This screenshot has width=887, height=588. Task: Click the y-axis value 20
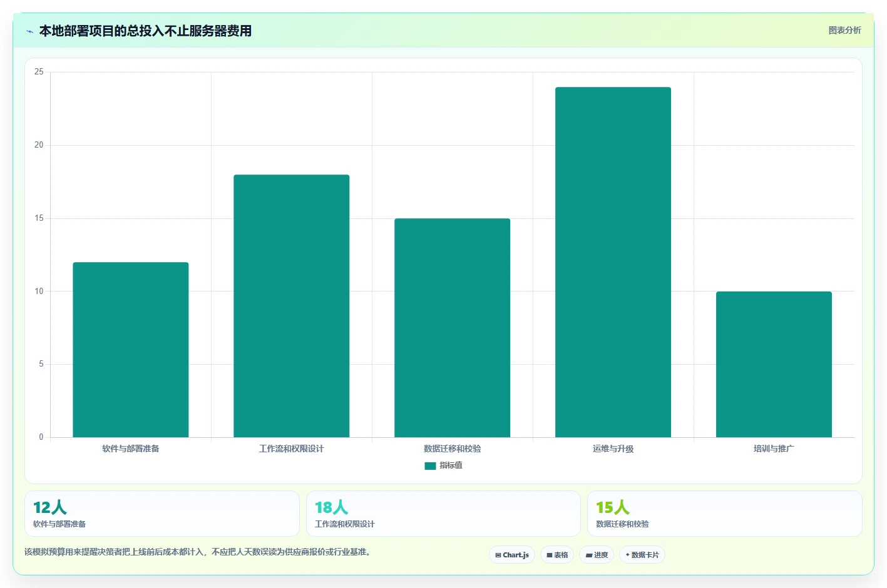(x=39, y=145)
